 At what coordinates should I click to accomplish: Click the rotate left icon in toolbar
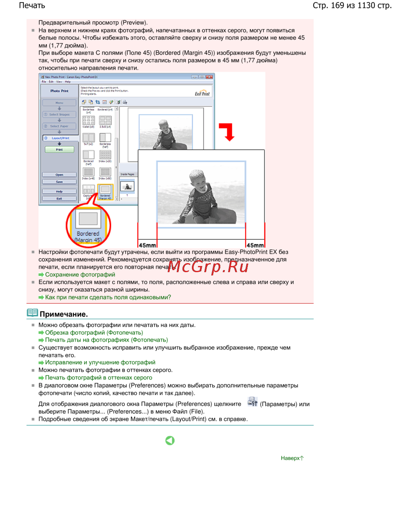[84, 102]
